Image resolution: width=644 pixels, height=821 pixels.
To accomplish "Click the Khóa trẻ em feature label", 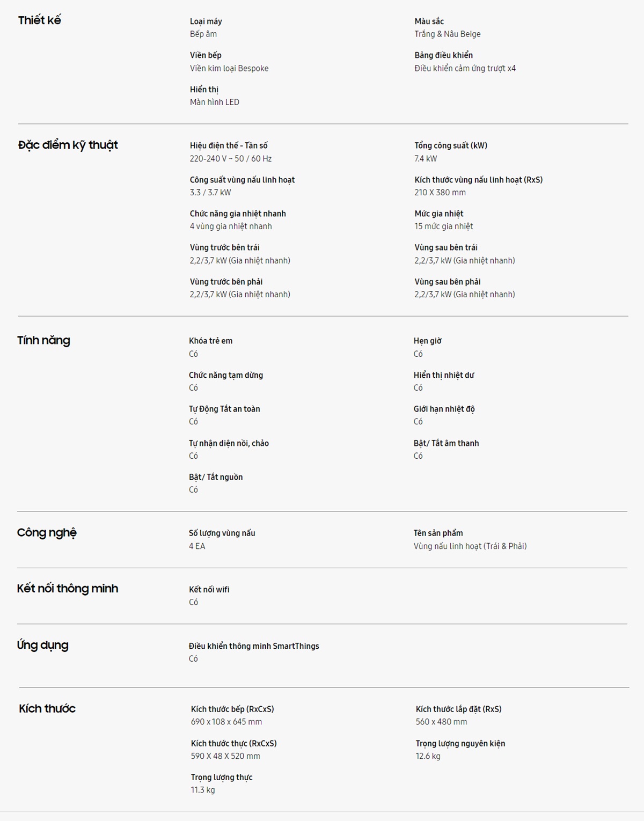I will click(x=210, y=341).
